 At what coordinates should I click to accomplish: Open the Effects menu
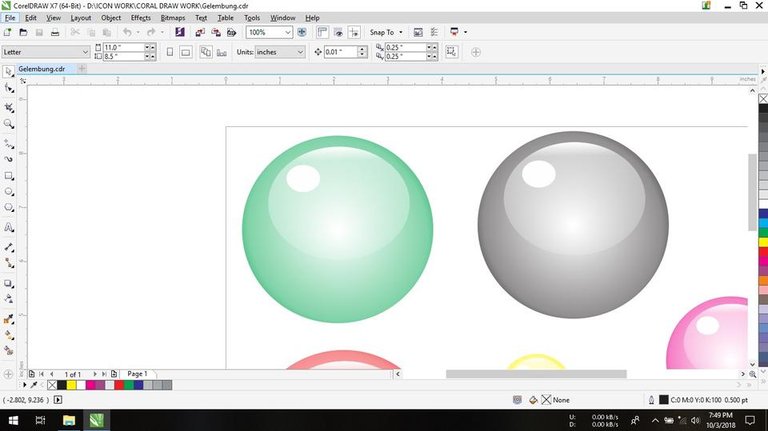point(140,18)
